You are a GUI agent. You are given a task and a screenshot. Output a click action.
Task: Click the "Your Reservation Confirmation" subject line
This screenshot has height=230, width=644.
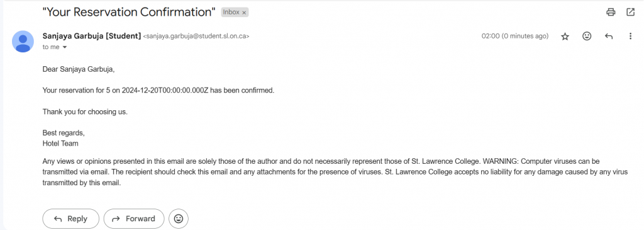tap(129, 12)
